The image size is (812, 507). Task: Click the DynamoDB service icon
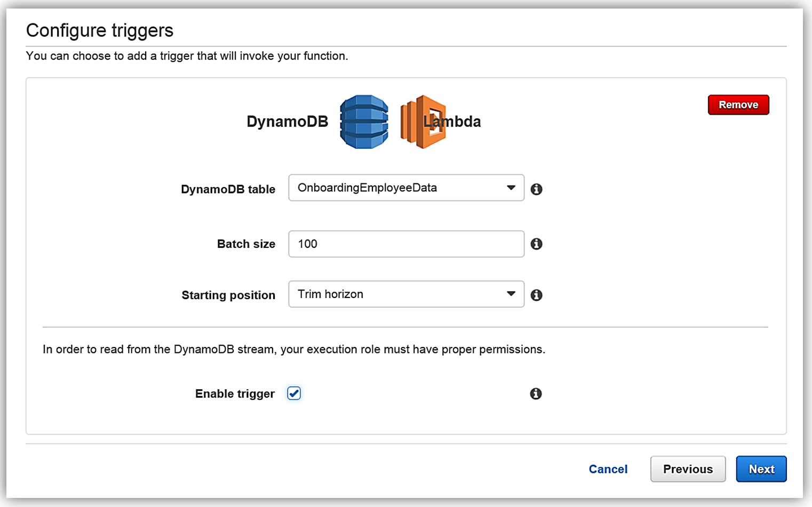(364, 122)
